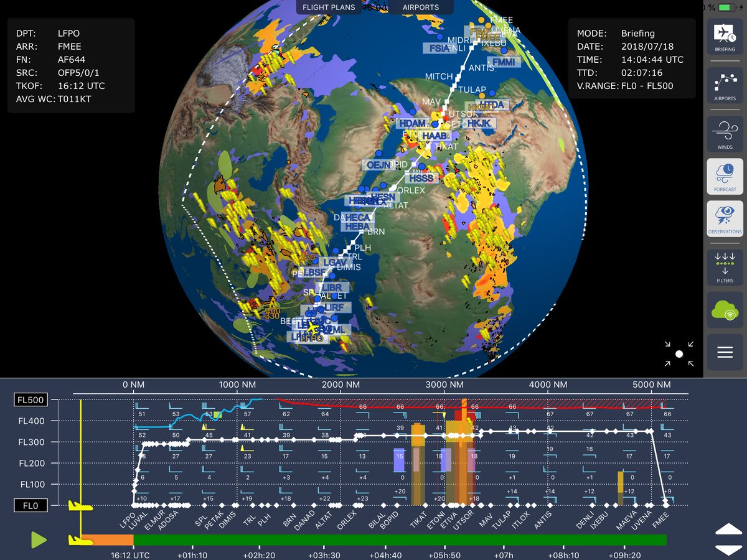Image resolution: width=747 pixels, height=560 pixels.
Task: Select the FL0 altitude label
Action: [x=31, y=505]
